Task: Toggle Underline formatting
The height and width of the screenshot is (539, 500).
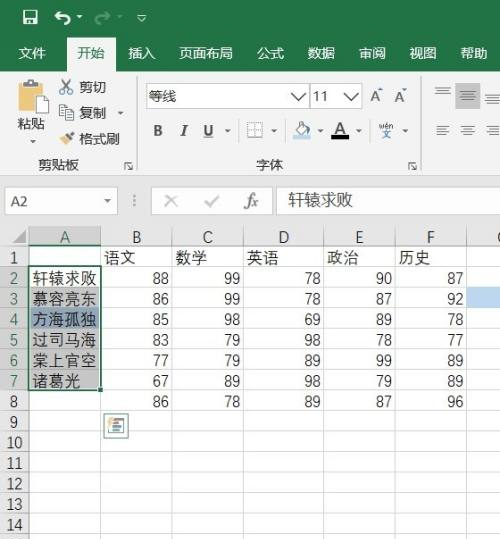Action: pyautogui.click(x=208, y=131)
